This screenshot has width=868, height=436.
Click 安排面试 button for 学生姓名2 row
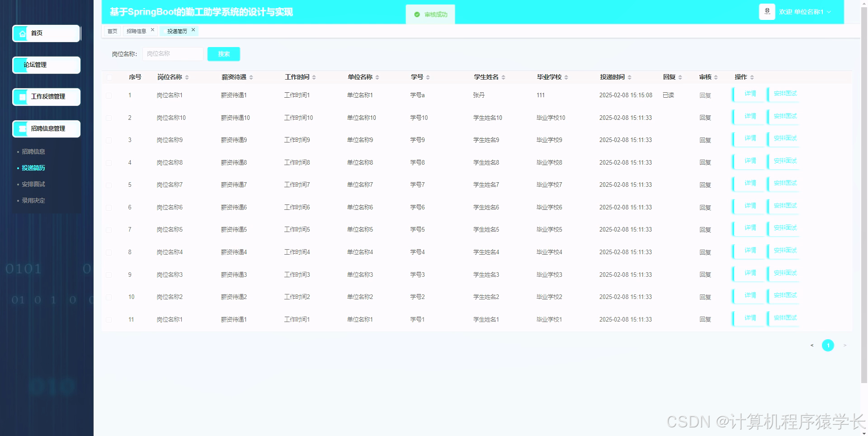point(783,296)
